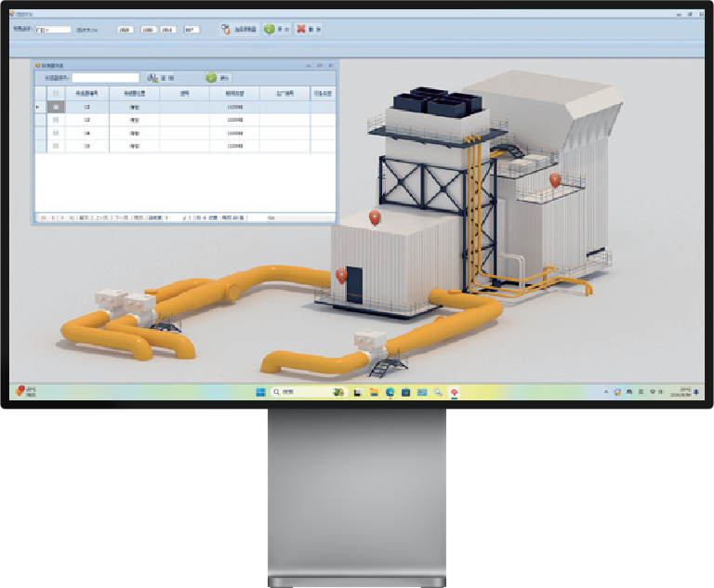Click the next page button in table pager
This screenshot has height=588, width=714.
(121, 217)
